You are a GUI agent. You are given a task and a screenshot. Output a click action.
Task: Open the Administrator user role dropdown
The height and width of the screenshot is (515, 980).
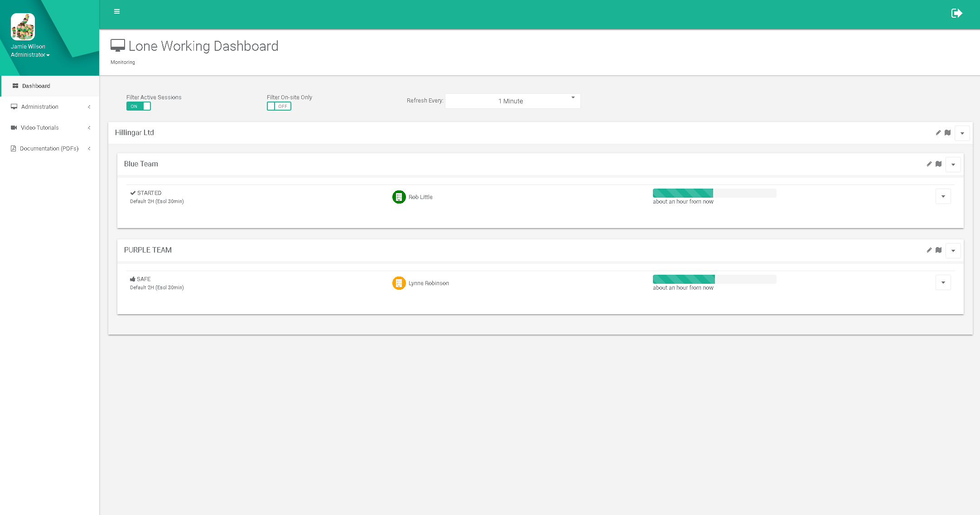30,55
